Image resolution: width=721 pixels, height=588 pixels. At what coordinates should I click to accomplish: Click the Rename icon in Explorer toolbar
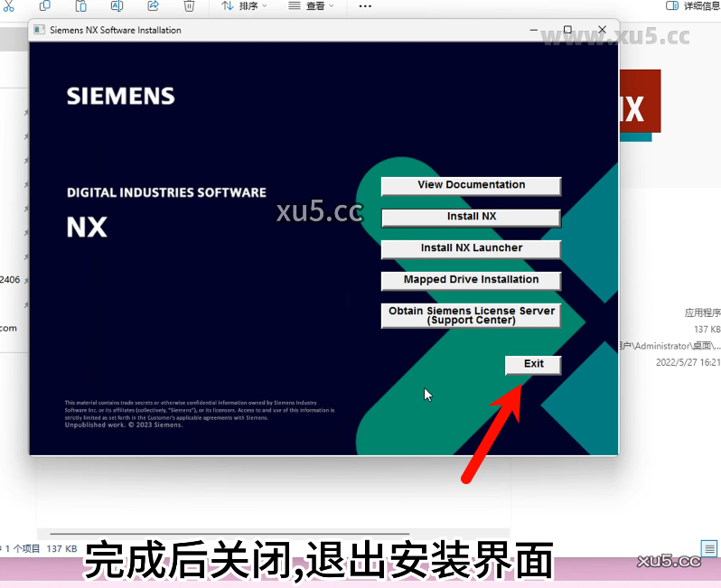(x=117, y=5)
